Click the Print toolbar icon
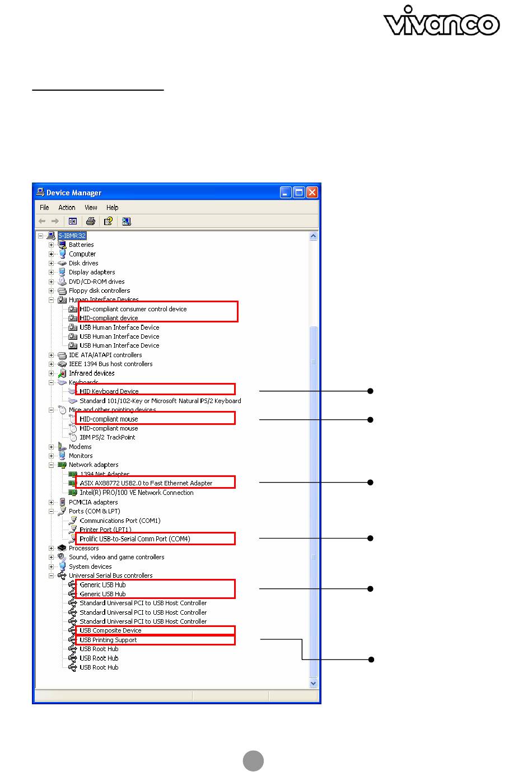 [x=91, y=221]
